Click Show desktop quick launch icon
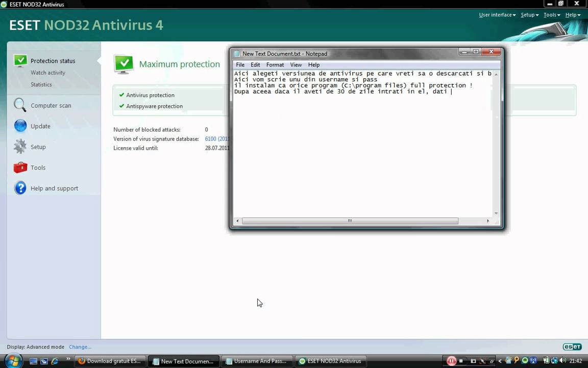 coord(33,361)
